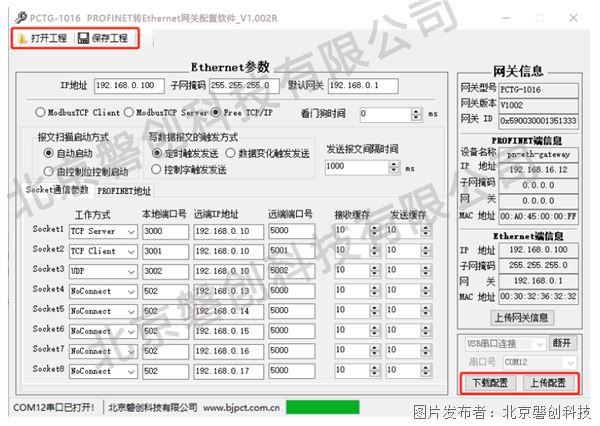Select 控制字触发发送 trigger mode
600x426 pixels.
click(x=189, y=170)
